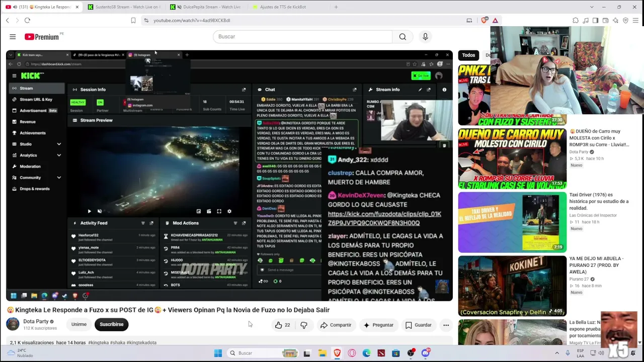Open YA ME DEJO MI ABUELA video title
This screenshot has height=362, width=644.
click(597, 265)
